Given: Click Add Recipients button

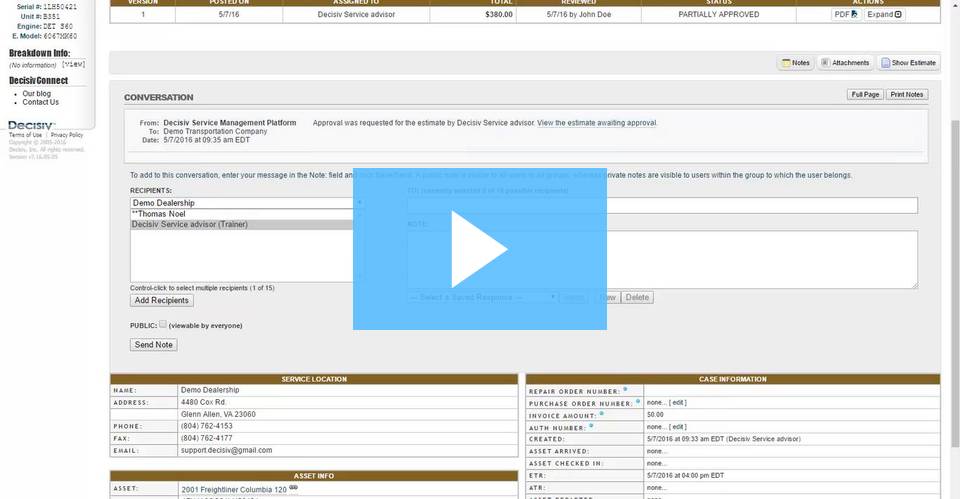Looking at the screenshot, I should [162, 301].
